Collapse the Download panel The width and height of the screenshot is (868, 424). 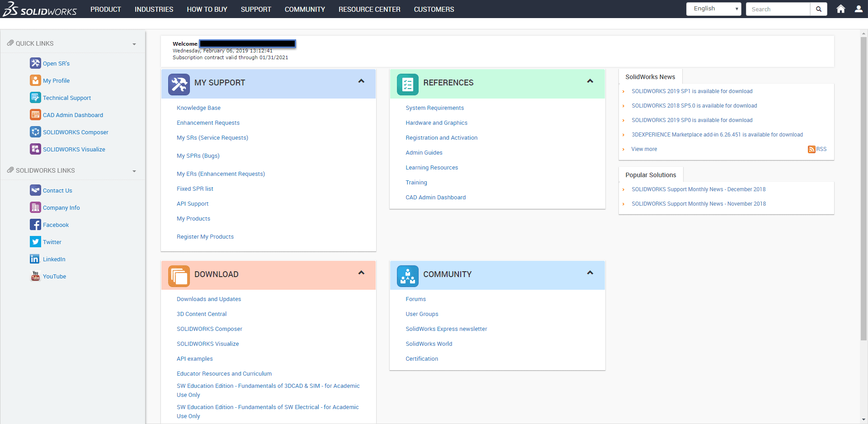coord(361,273)
